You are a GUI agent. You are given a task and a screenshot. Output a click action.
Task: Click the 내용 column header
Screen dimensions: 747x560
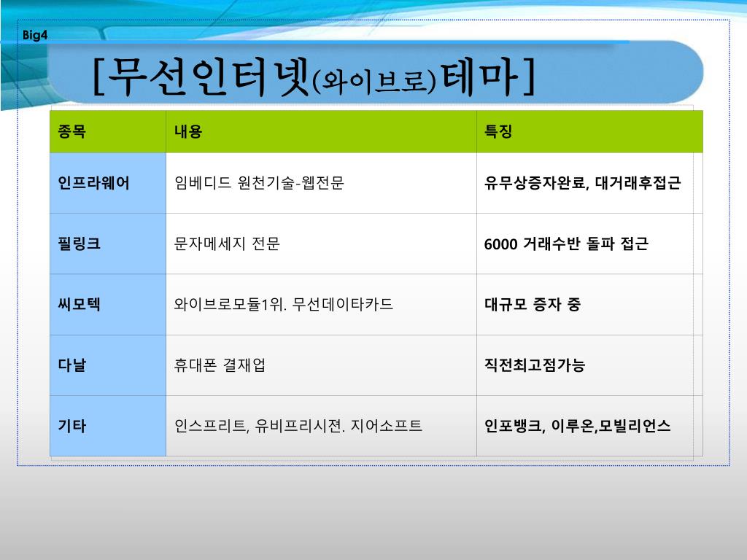click(x=321, y=131)
